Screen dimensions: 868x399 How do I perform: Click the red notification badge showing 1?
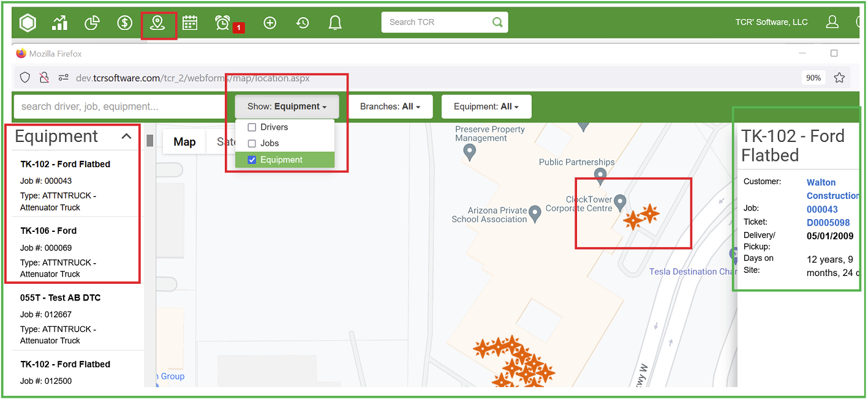[x=239, y=28]
